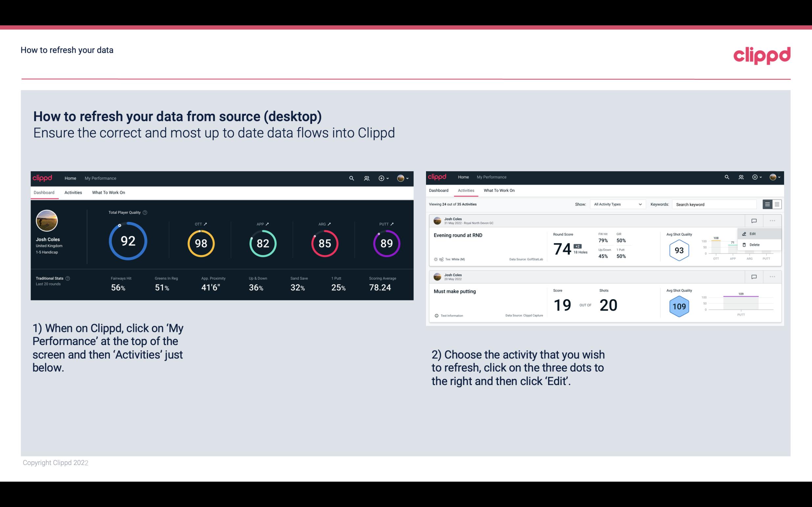Select the Dashboard tab on left panel
The height and width of the screenshot is (507, 812).
pyautogui.click(x=44, y=192)
